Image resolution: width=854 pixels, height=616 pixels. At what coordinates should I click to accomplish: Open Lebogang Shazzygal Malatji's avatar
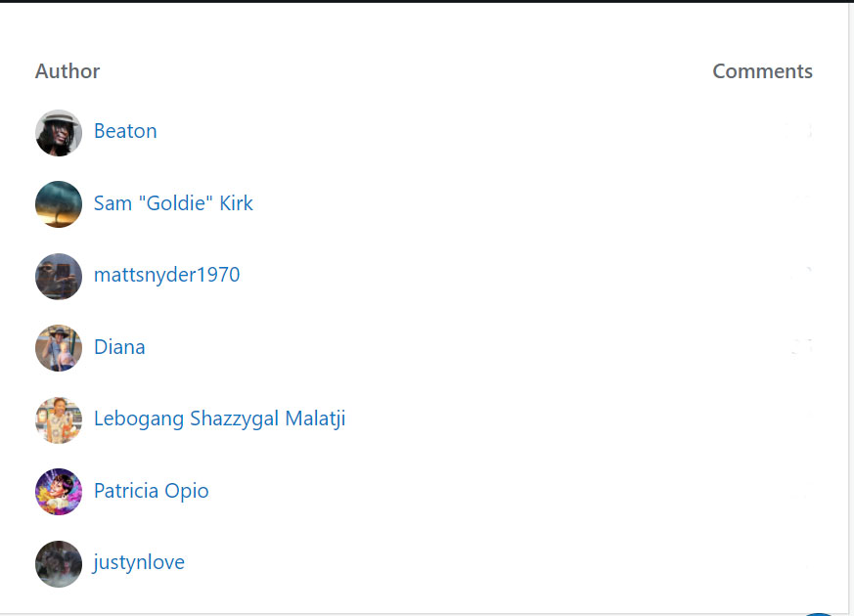click(59, 419)
